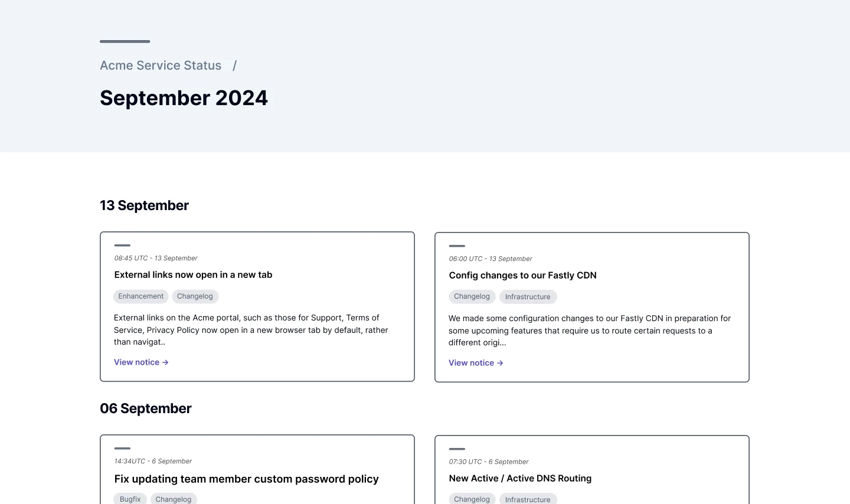This screenshot has width=850, height=504.
Task: Click the breadcrumb separator slash after Acme Service Status
Action: click(235, 66)
